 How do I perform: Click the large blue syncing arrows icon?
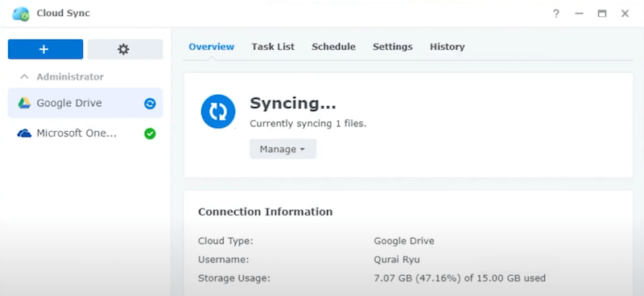pos(218,111)
